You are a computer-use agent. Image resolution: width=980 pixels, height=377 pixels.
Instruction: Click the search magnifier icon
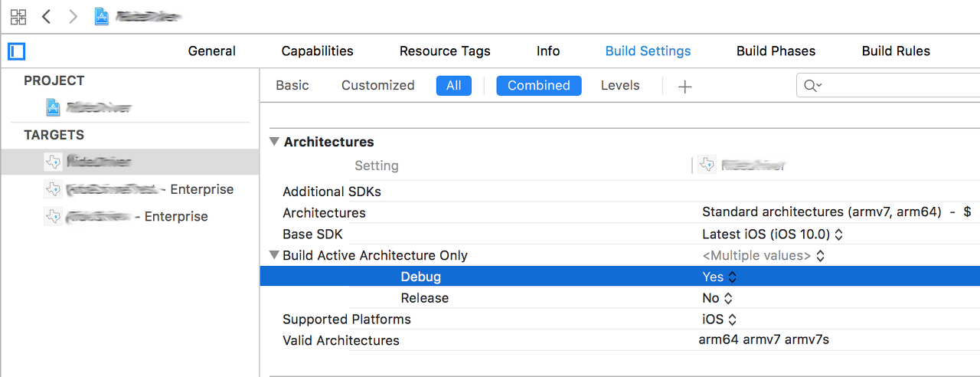pyautogui.click(x=812, y=86)
